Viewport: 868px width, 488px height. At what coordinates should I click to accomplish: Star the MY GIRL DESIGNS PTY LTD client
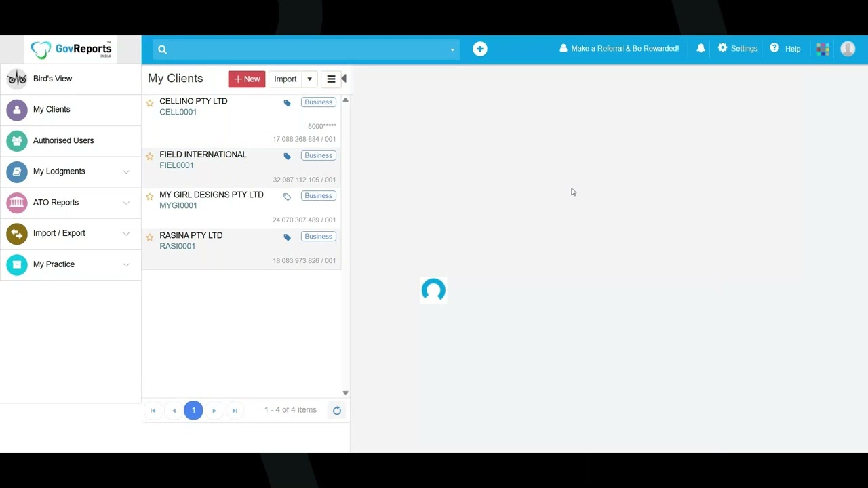tap(150, 197)
